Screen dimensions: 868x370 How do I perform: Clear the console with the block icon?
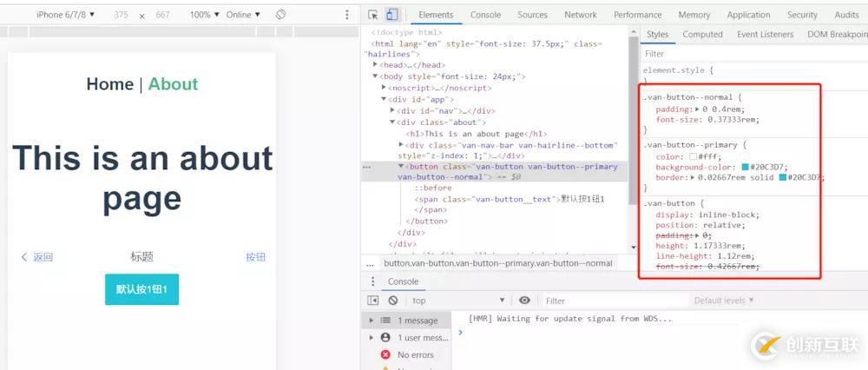tap(393, 301)
